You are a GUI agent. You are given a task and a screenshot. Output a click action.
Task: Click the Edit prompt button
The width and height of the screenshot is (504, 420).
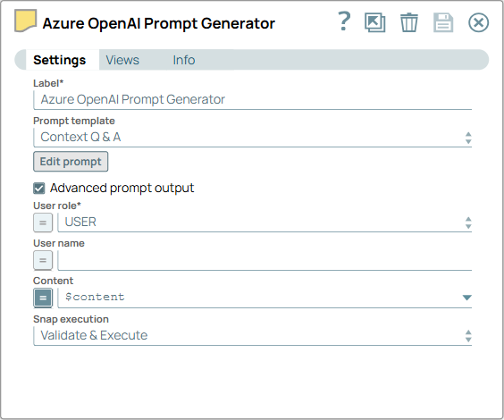[71, 162]
